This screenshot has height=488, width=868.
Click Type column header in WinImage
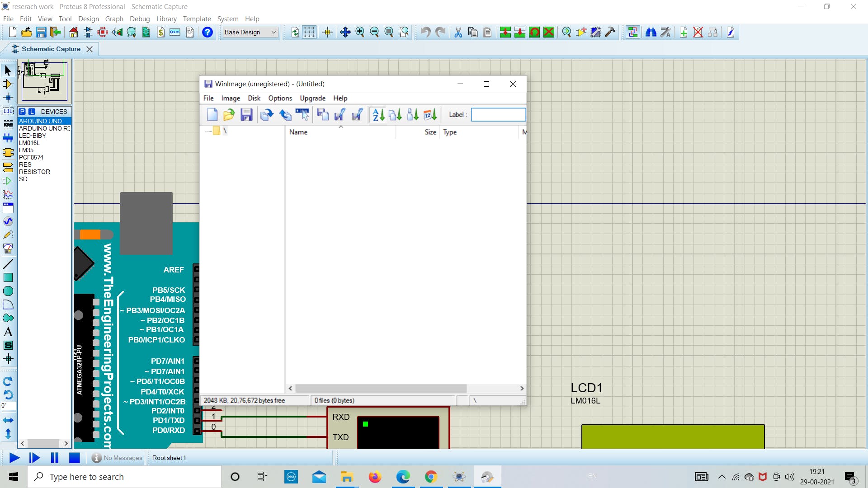[x=450, y=132]
